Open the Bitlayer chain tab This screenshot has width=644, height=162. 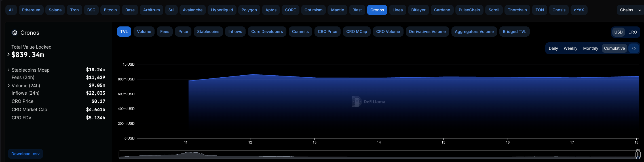coord(419,10)
